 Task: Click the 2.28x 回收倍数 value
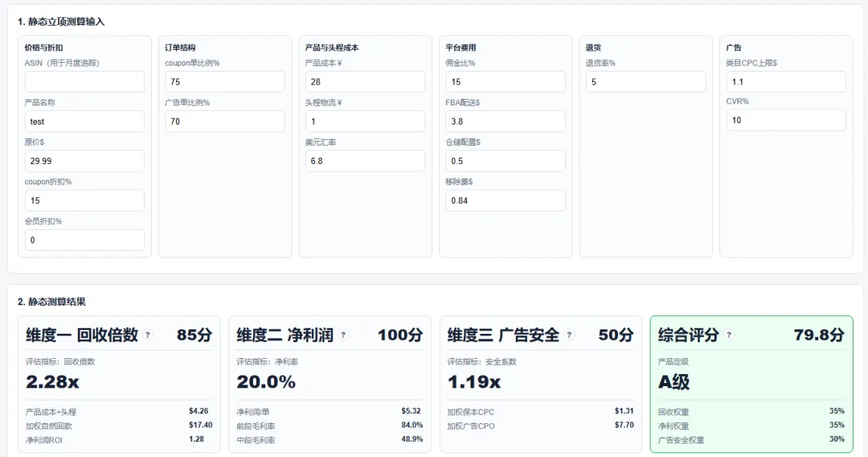tap(52, 381)
